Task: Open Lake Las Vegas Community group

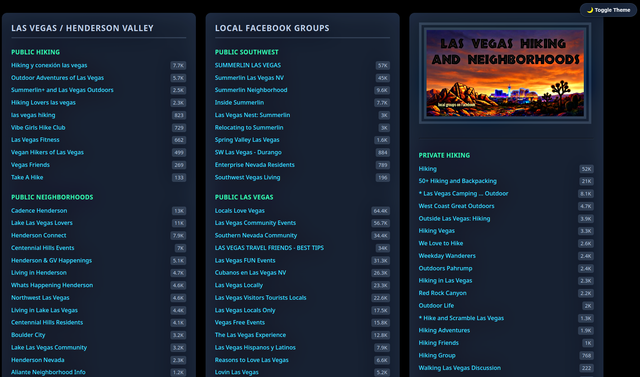Action: (x=49, y=347)
